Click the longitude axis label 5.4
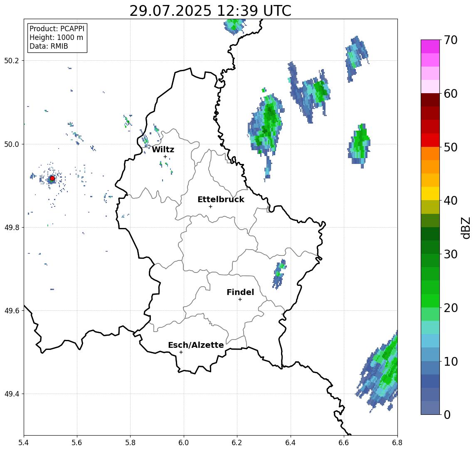This screenshot has height=451, width=476. pos(24,443)
